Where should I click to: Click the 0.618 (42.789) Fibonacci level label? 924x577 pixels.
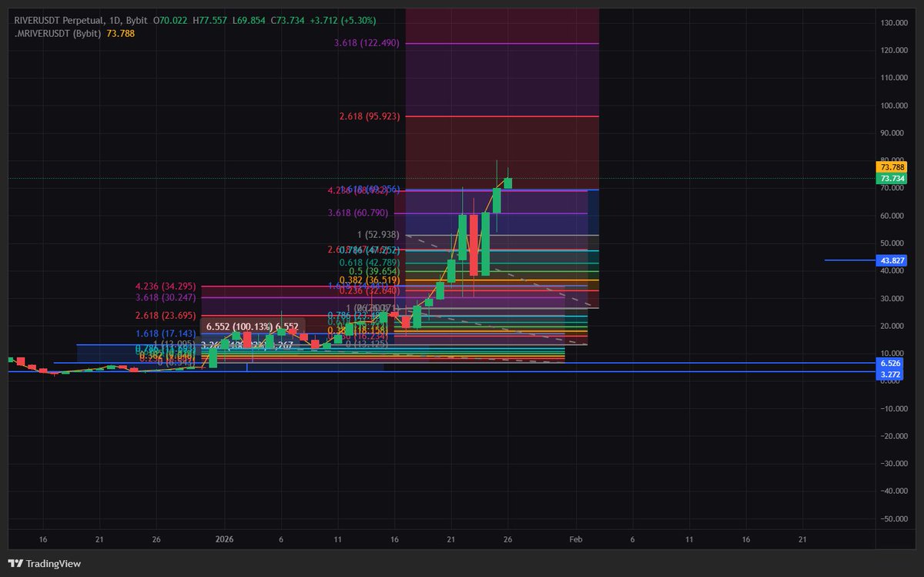tap(369, 263)
